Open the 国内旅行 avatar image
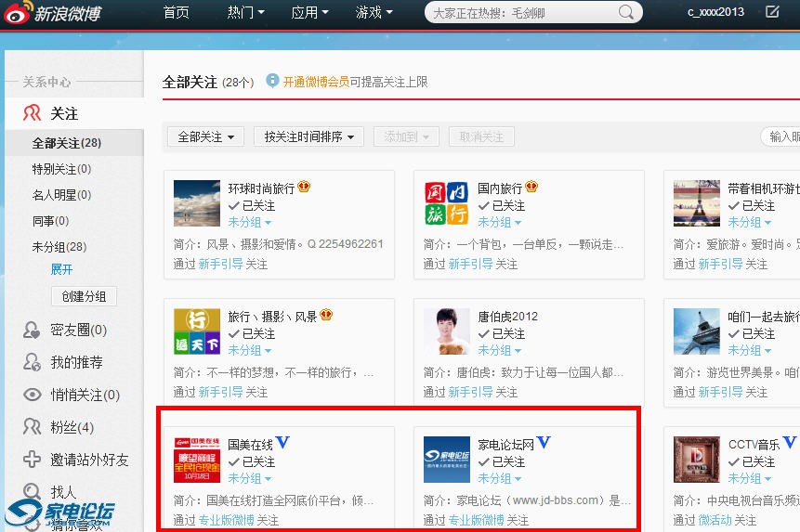Screen dimensions: 800x532 [447, 203]
